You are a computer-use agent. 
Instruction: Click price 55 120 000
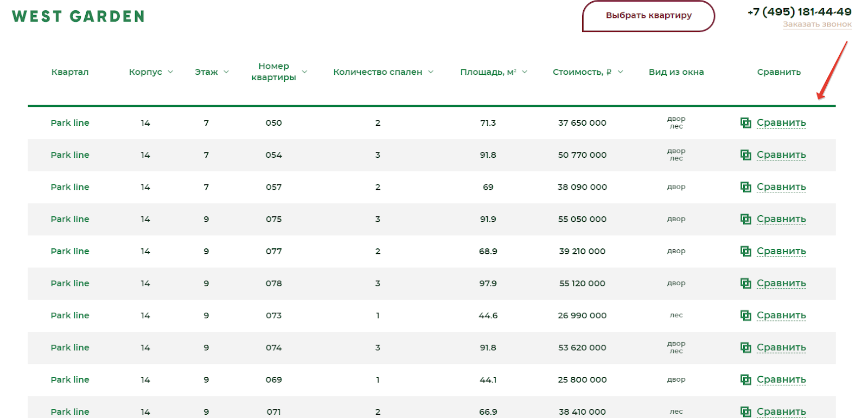point(582,283)
